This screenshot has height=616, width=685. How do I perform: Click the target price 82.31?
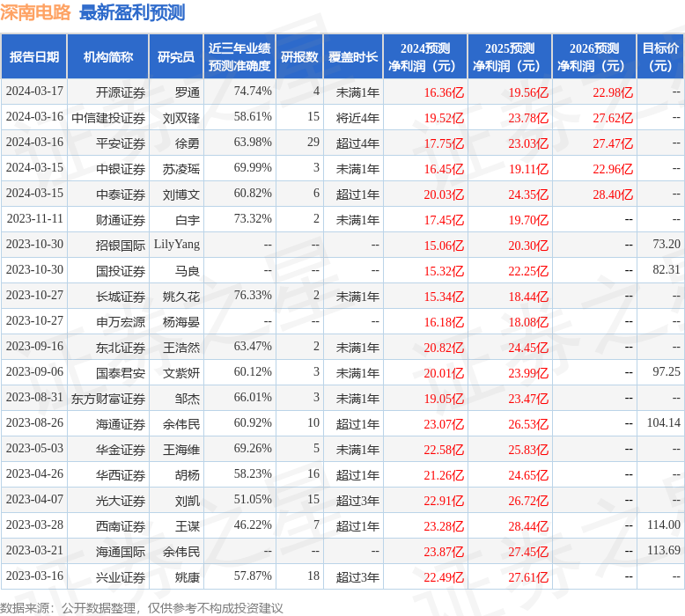click(667, 269)
